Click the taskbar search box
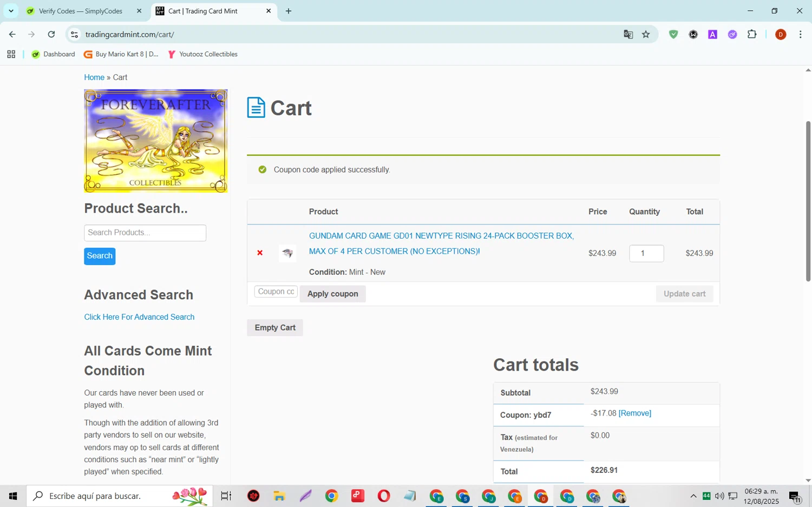This screenshot has width=812, height=507. pyautogui.click(x=119, y=496)
